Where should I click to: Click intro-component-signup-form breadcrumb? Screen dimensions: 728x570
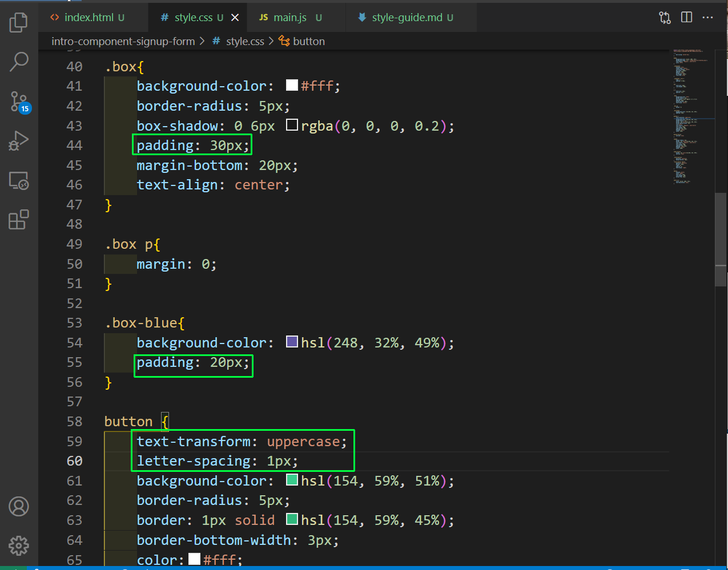click(123, 42)
